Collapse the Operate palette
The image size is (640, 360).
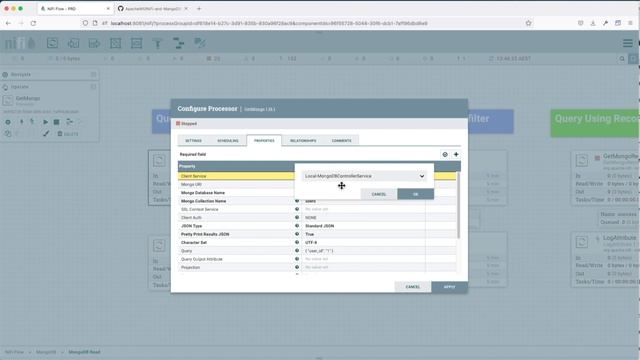coord(93,87)
